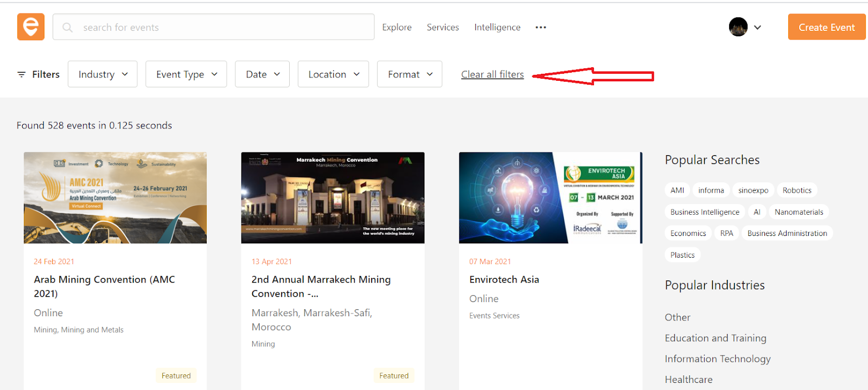Open the Intelligence menu item

497,27
